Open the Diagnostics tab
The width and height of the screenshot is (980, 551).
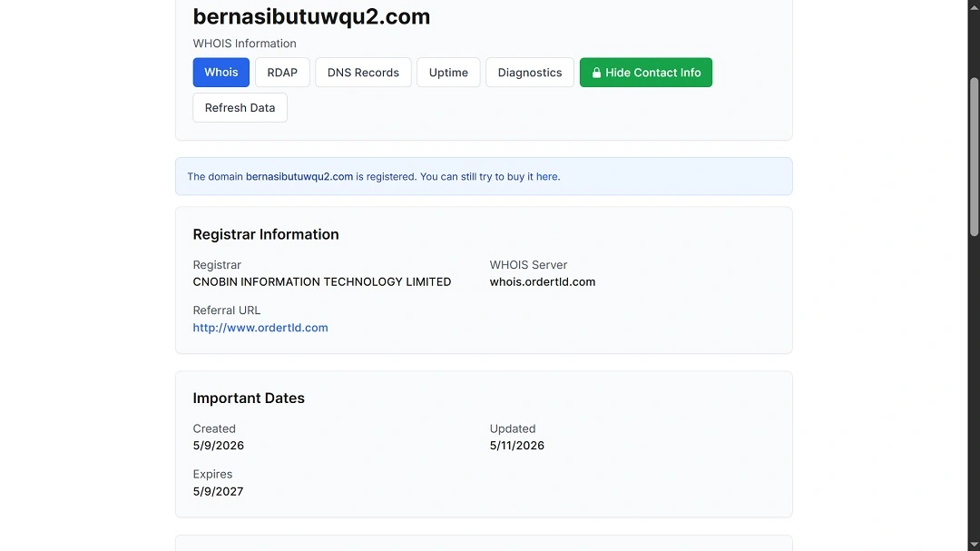pos(529,73)
